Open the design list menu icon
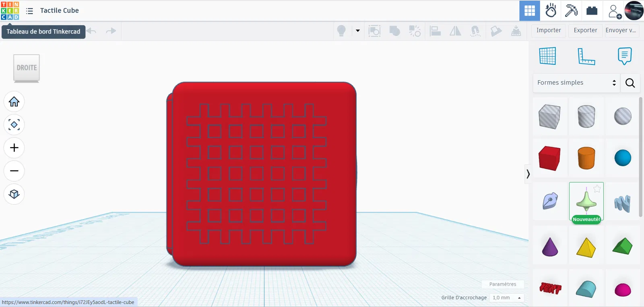This screenshot has width=644, height=307. click(29, 11)
